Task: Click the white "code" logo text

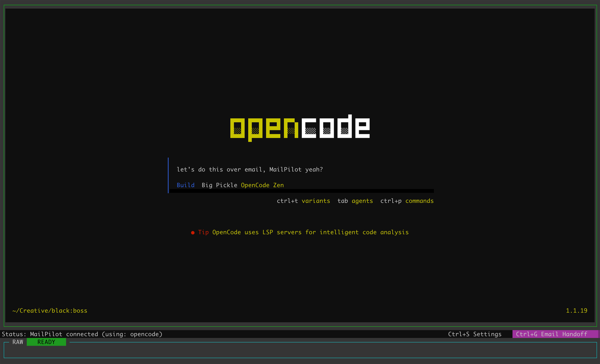Action: click(335, 127)
